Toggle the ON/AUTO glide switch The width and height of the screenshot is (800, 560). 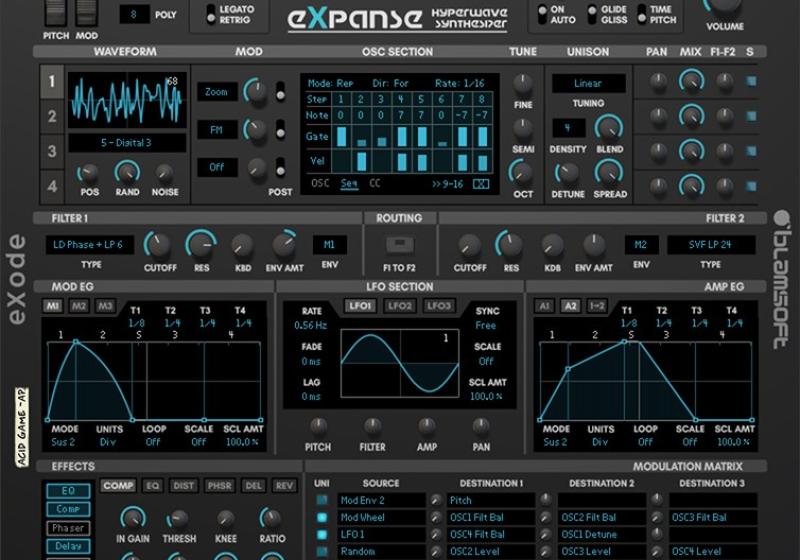click(542, 14)
